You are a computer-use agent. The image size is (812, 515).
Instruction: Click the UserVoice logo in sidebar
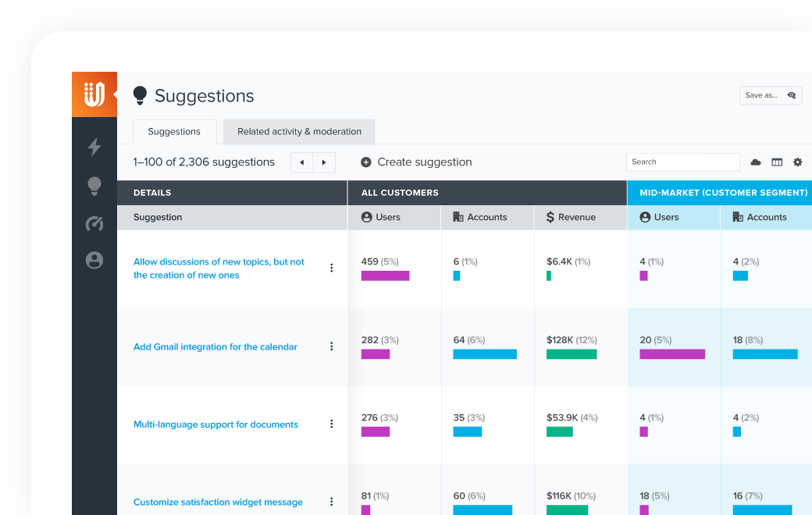[94, 94]
